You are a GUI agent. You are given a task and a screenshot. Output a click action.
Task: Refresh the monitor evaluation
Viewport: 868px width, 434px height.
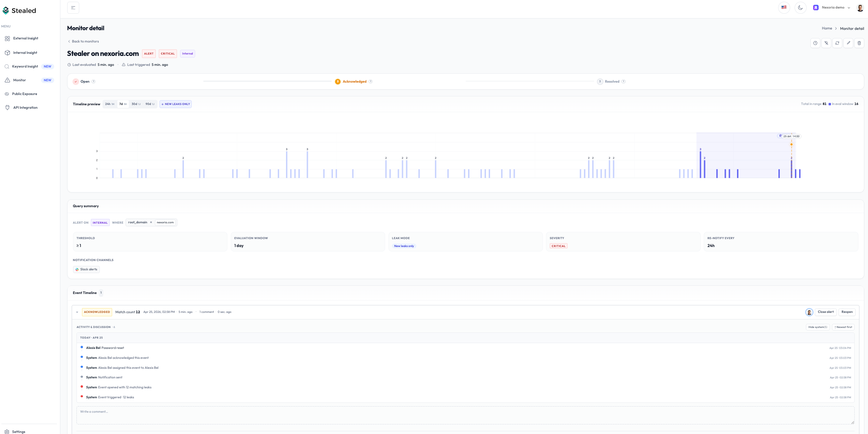[837, 43]
